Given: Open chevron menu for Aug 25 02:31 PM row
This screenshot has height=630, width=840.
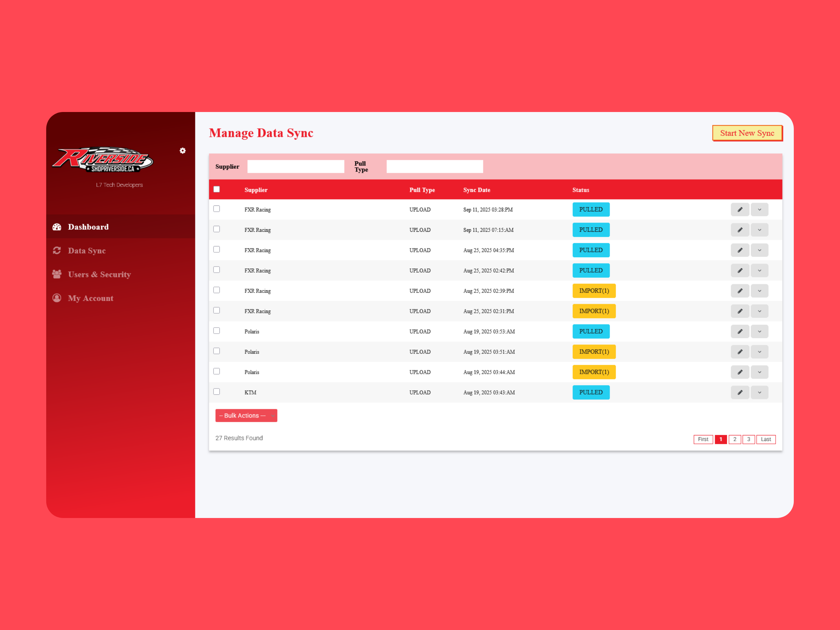Looking at the screenshot, I should click(x=759, y=311).
